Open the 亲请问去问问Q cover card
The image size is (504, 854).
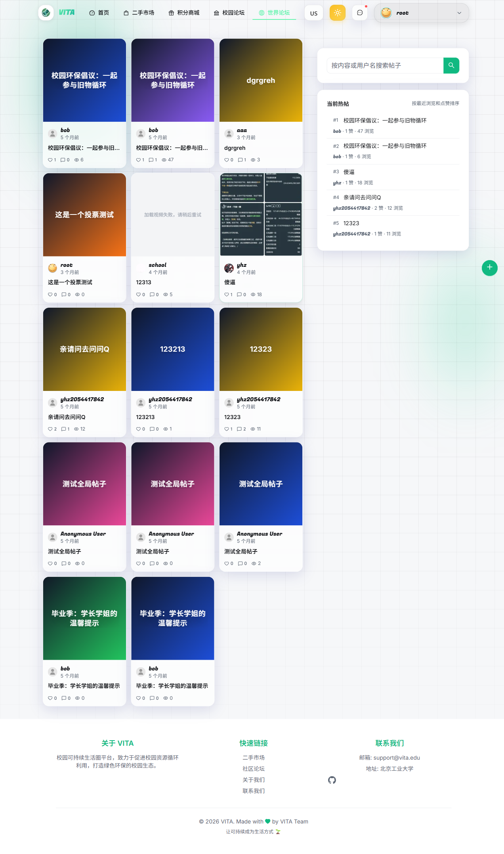(84, 349)
